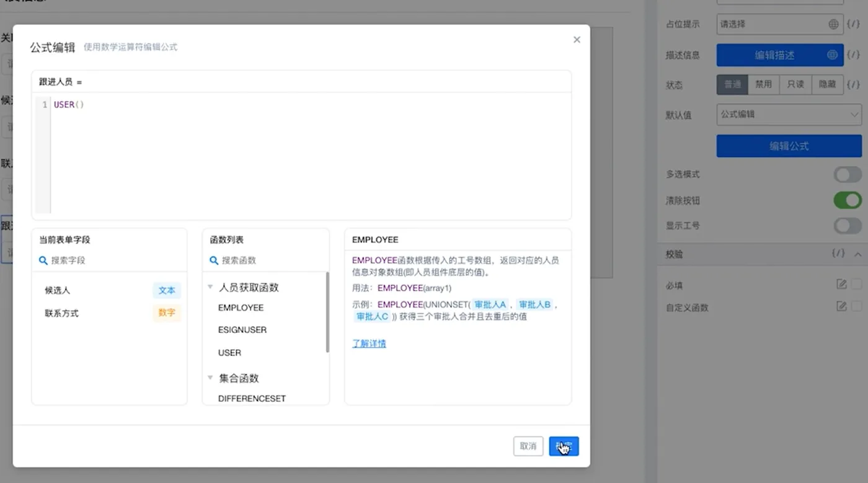Image resolution: width=868 pixels, height=483 pixels.
Task: Select the ESIGNUSER function
Action: point(242,330)
